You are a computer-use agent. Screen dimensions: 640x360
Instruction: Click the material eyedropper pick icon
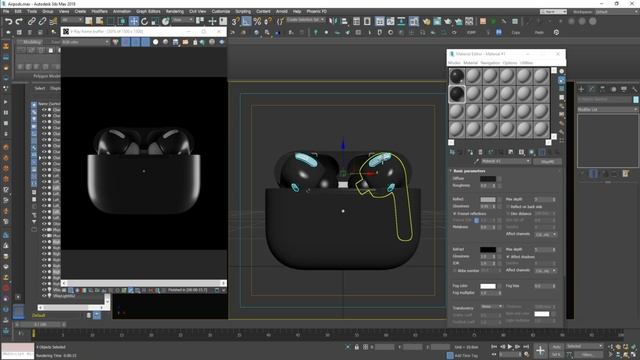476,162
